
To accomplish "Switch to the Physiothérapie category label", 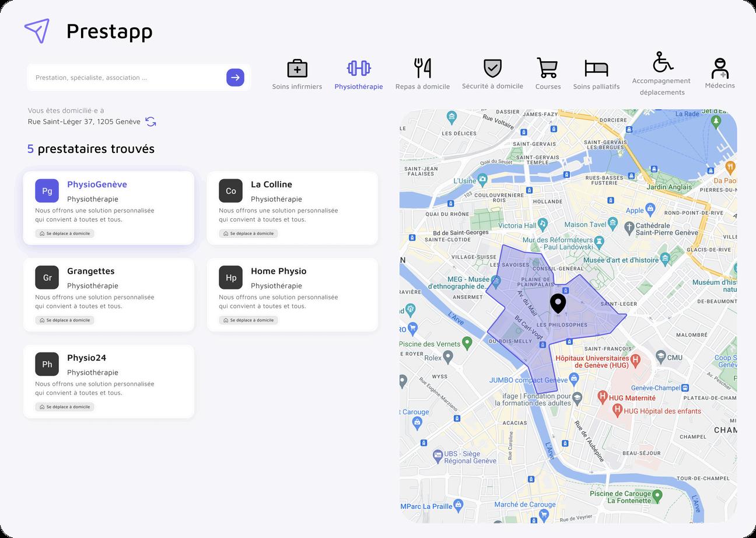I will [359, 86].
